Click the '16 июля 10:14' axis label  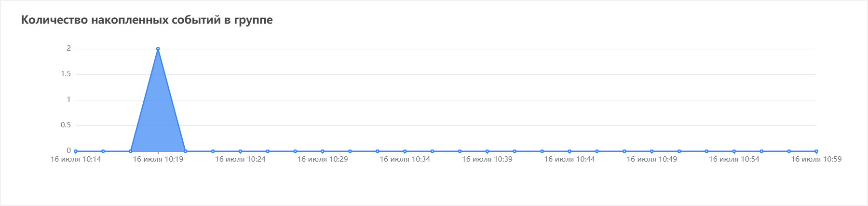76,159
